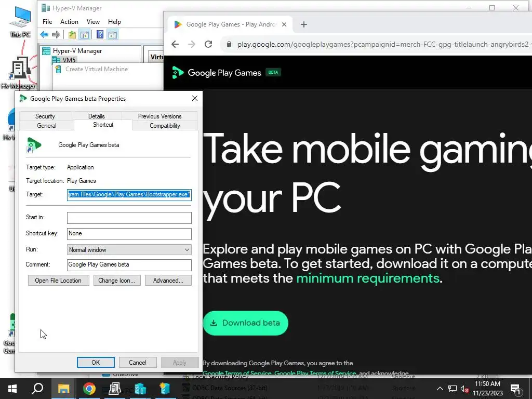The width and height of the screenshot is (532, 399).
Task: Click the Chrome address bar URL
Action: coord(383,45)
